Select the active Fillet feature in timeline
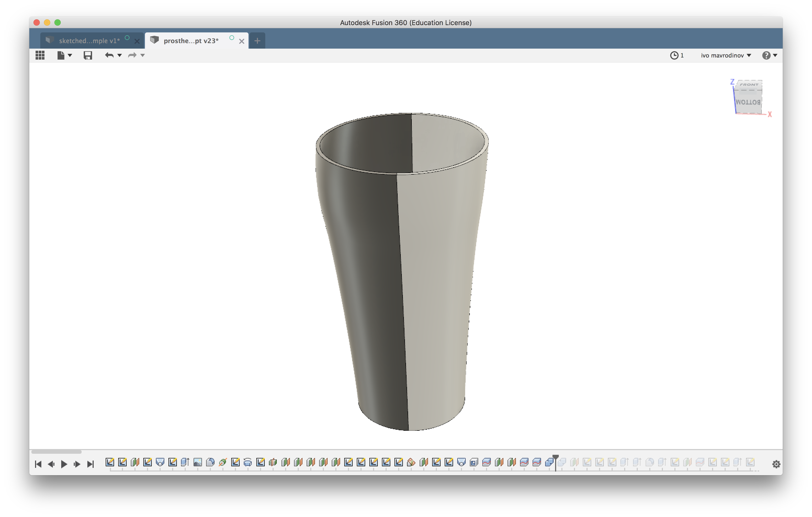Viewport: 812px width, 517px height. point(210,462)
